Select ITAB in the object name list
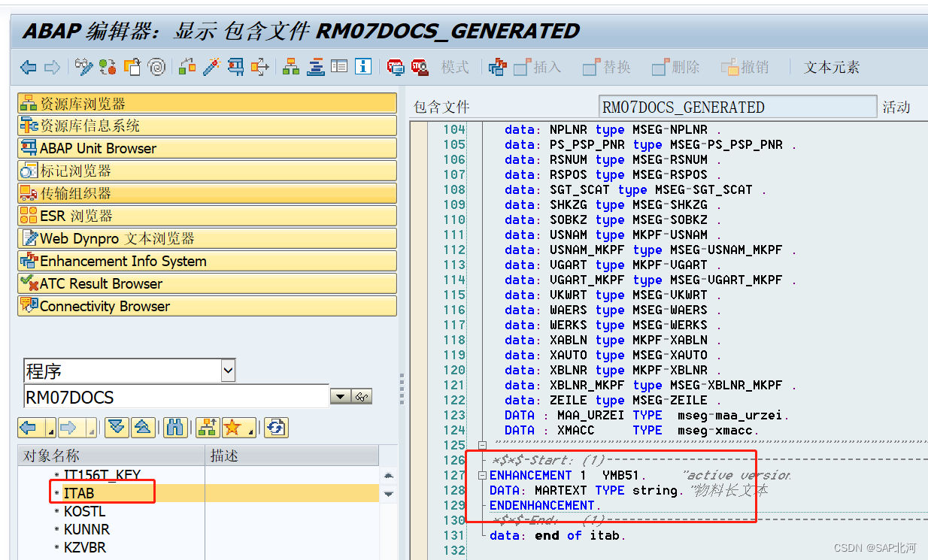The height and width of the screenshot is (560, 928). (78, 494)
